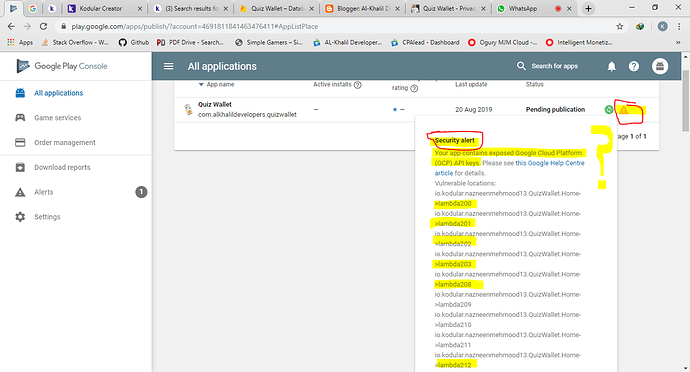
Task: Click the Security alert heading
Action: coord(455,140)
